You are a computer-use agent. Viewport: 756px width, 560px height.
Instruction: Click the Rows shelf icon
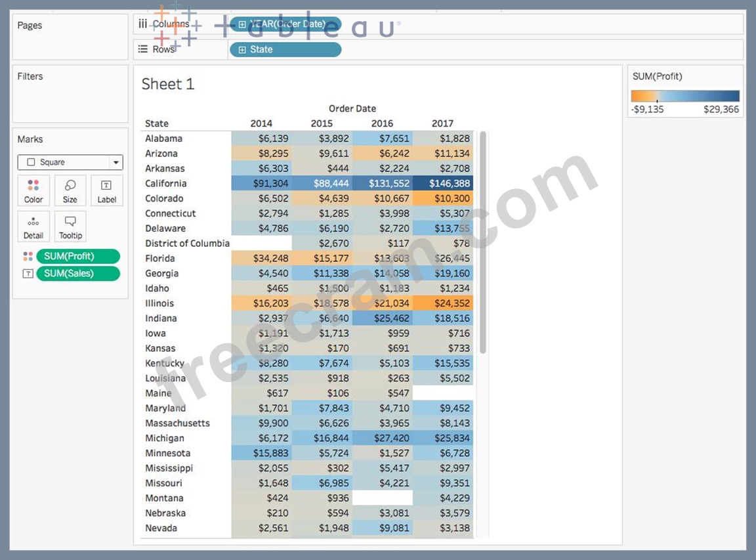142,49
